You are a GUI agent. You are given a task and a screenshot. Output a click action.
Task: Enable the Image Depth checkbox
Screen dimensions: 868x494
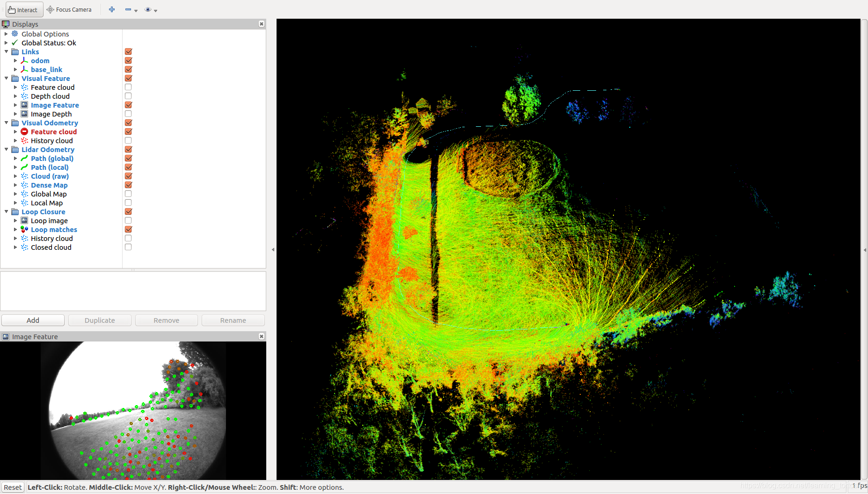pyautogui.click(x=128, y=114)
